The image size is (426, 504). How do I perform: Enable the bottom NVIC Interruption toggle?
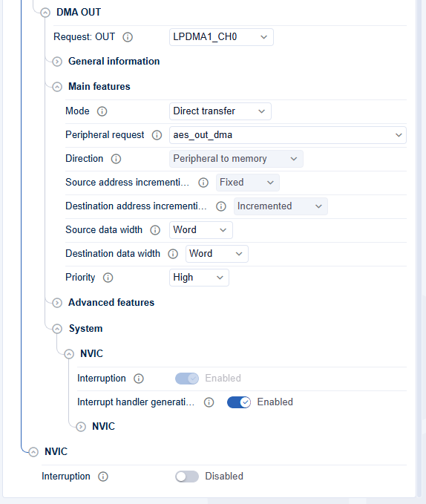click(187, 477)
